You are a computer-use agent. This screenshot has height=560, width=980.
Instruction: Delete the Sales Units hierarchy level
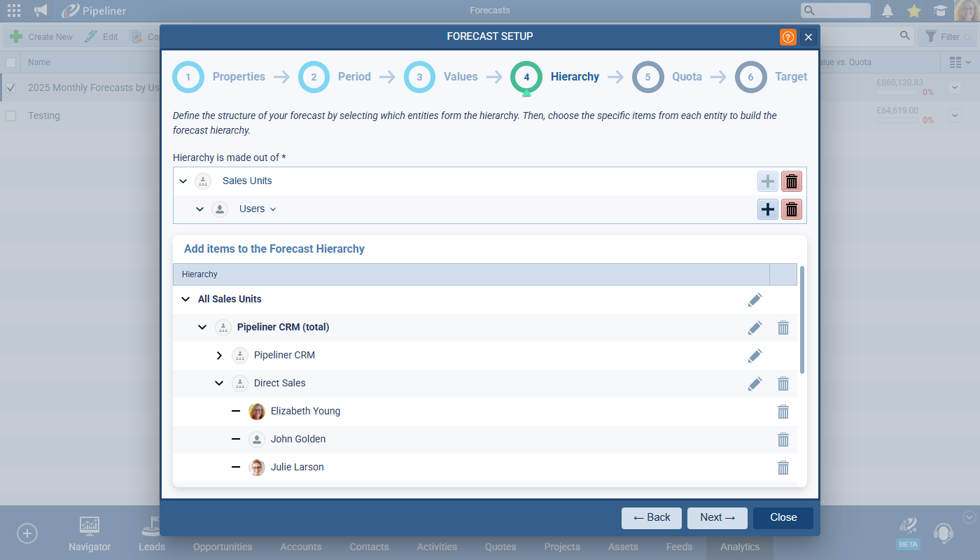click(792, 181)
